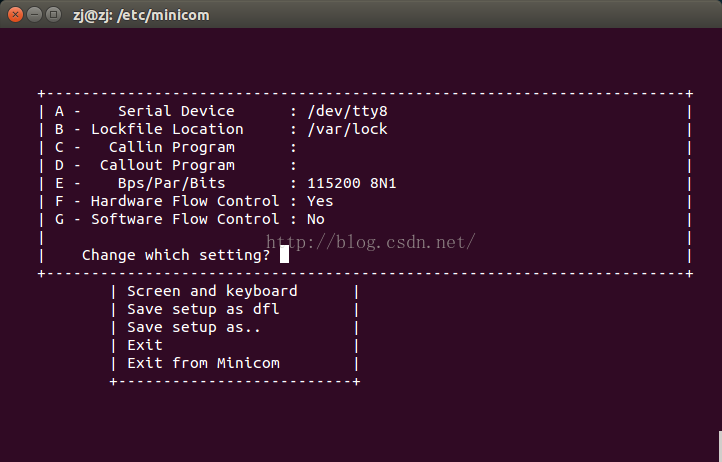Screen dimensions: 722x462
Task: Toggle Hardware Flow Control Yes value
Action: click(320, 201)
